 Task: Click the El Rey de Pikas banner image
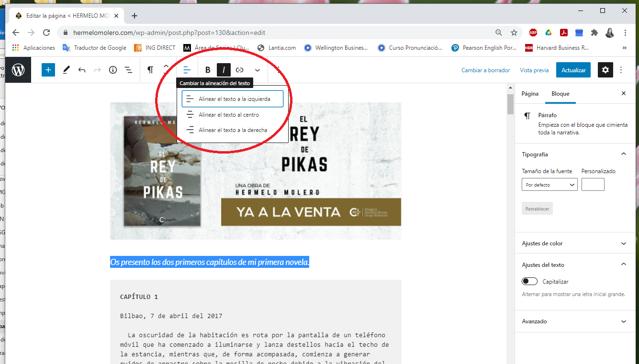pyautogui.click(x=256, y=171)
